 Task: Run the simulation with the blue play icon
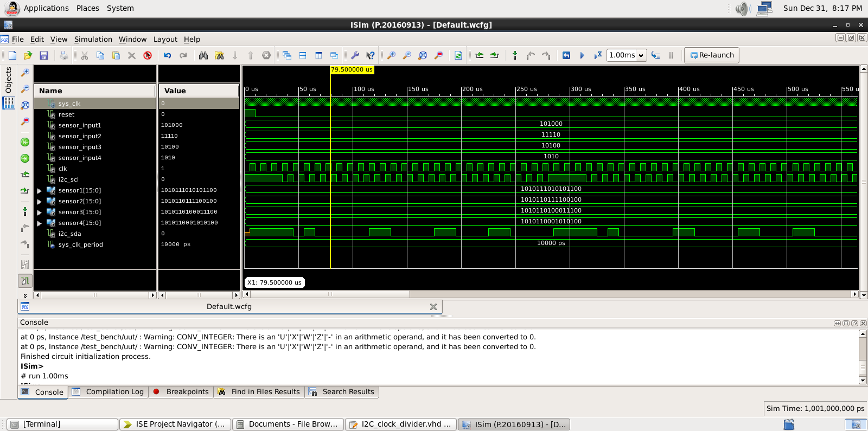tap(582, 55)
